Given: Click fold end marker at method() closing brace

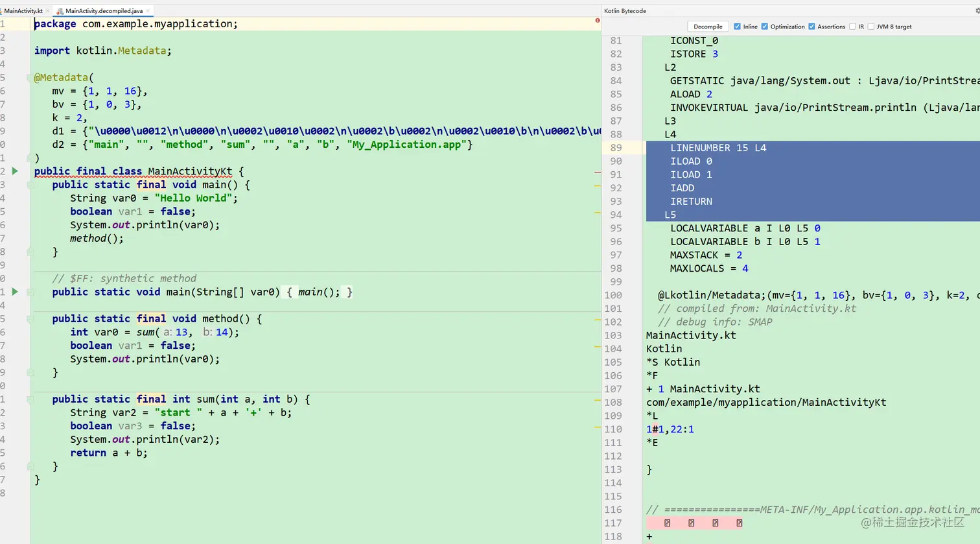Looking at the screenshot, I should (30, 372).
